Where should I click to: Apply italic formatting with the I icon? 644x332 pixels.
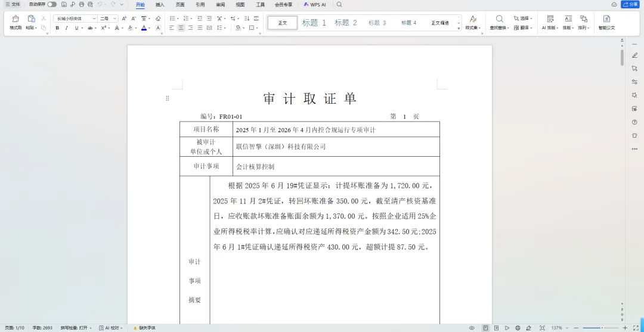point(67,28)
